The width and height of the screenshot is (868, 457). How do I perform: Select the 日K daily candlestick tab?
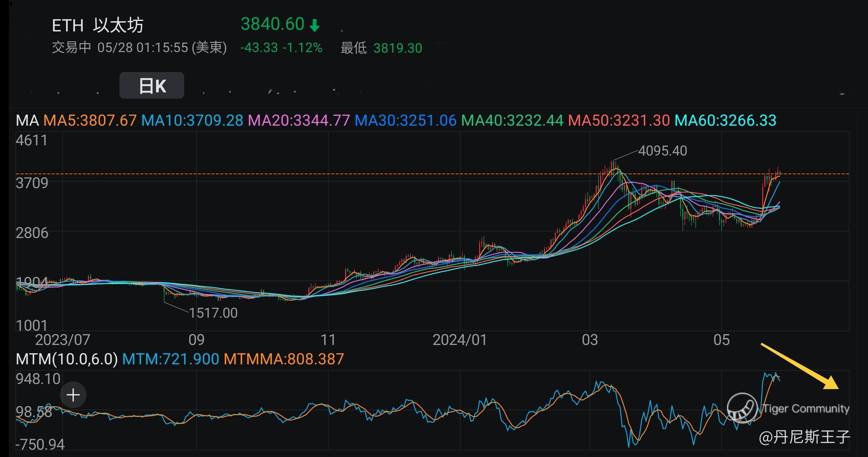152,86
